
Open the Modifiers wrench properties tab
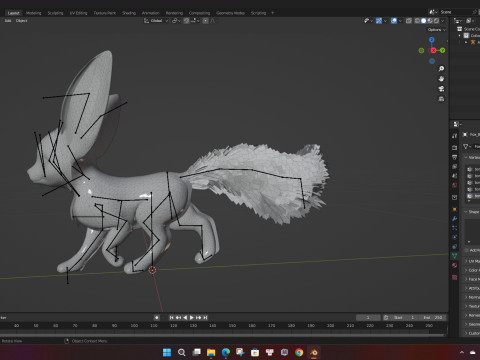455,218
